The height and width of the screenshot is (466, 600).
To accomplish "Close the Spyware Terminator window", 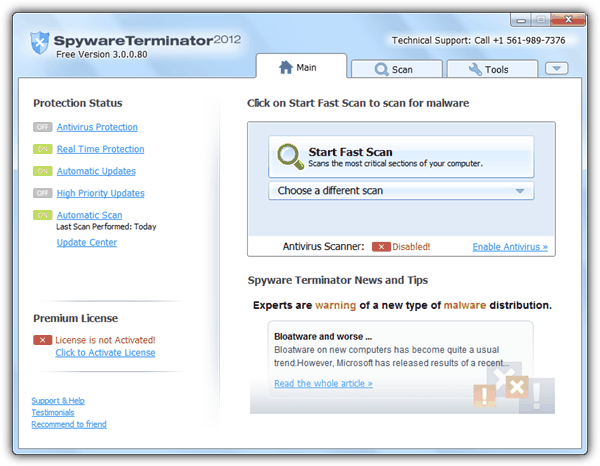I will (568, 19).
